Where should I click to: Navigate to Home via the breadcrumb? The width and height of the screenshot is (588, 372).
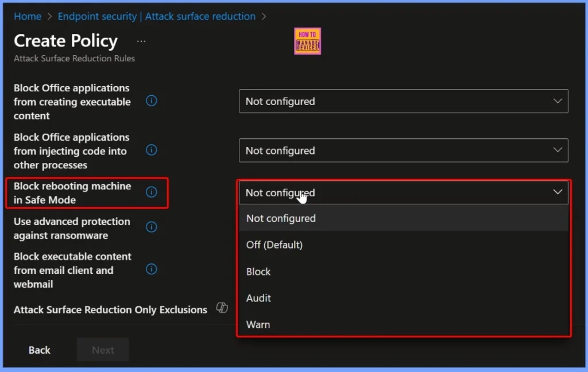(x=28, y=16)
